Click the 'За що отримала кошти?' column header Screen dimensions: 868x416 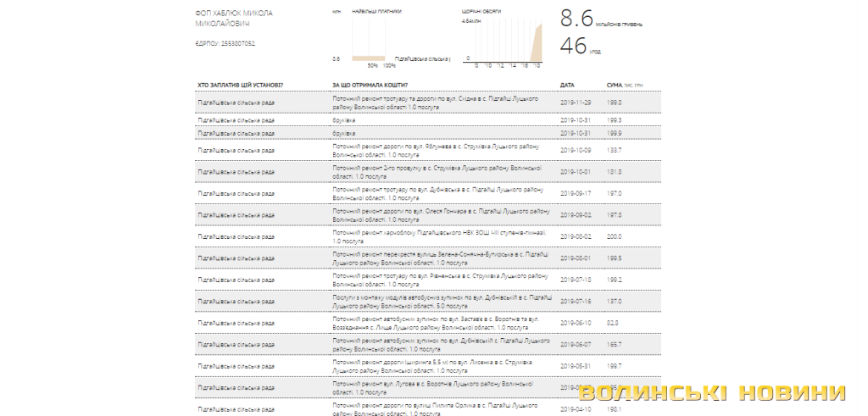click(370, 85)
